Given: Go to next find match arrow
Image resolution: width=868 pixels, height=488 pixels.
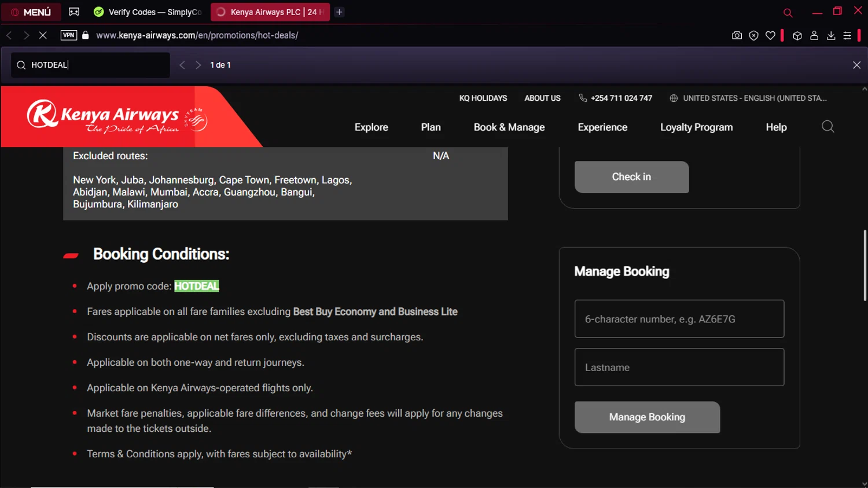Looking at the screenshot, I should pos(198,65).
